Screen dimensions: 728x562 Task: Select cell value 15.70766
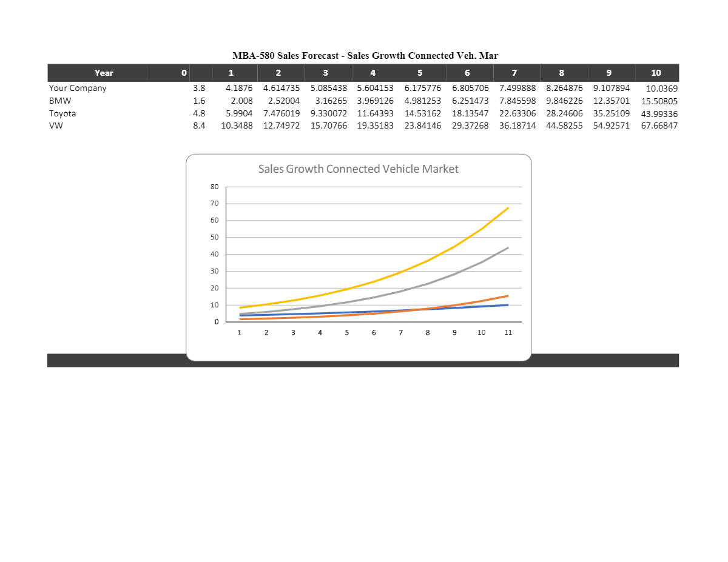click(329, 125)
